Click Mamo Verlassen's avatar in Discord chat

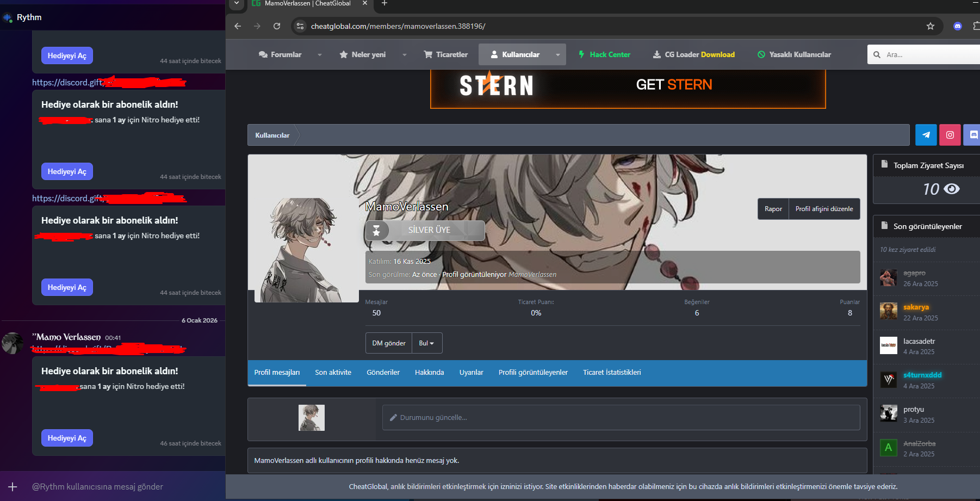click(13, 343)
